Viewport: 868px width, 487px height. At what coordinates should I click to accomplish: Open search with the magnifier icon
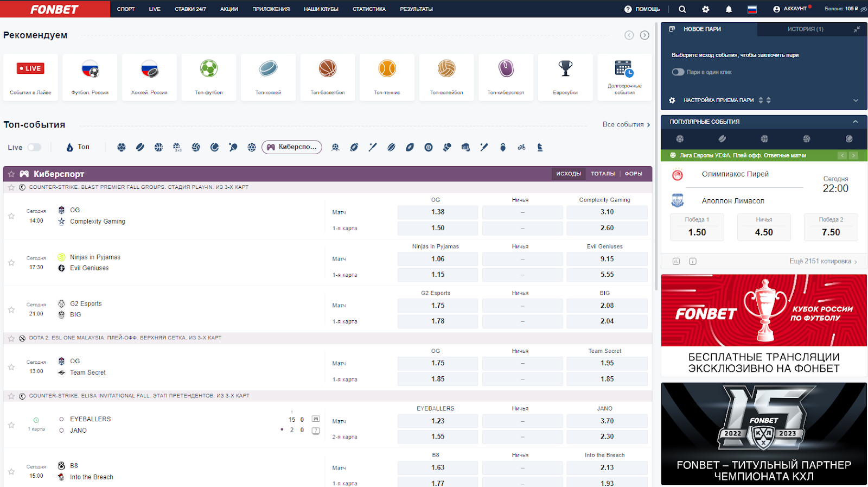[x=682, y=9]
